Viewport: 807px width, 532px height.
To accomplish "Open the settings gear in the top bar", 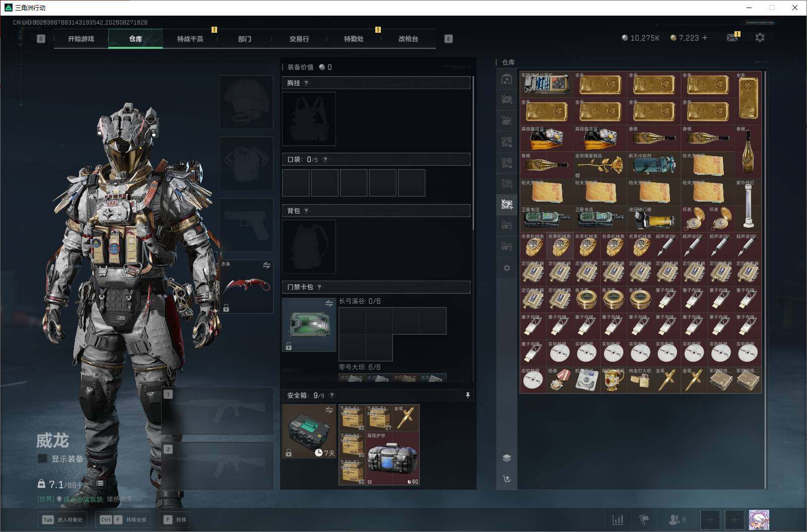I will (760, 38).
